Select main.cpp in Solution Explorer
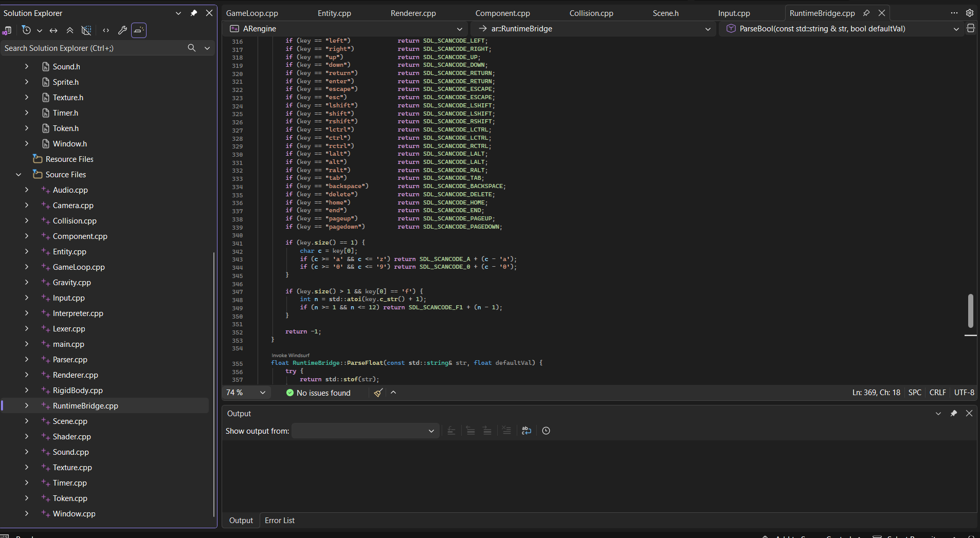 pos(68,344)
